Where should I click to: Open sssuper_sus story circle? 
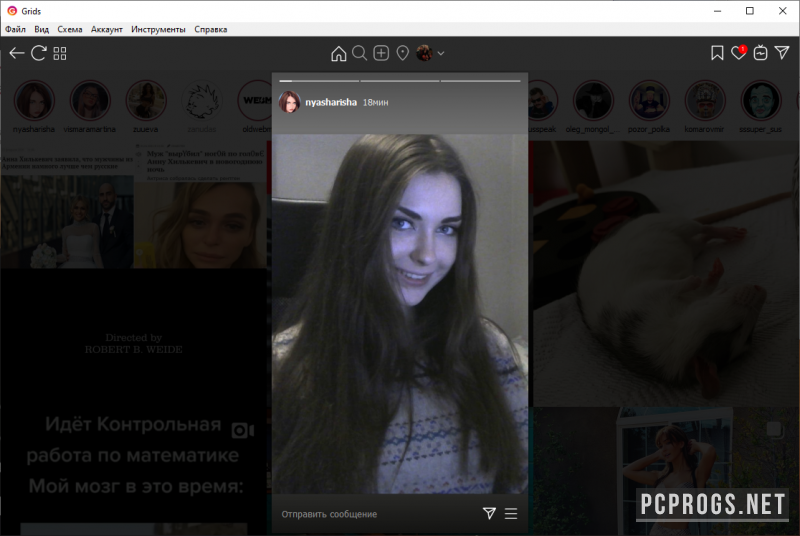point(761,100)
